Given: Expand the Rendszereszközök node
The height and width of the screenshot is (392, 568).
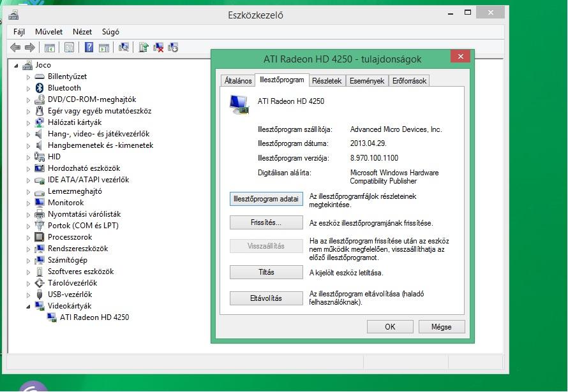Looking at the screenshot, I should click(x=28, y=249).
